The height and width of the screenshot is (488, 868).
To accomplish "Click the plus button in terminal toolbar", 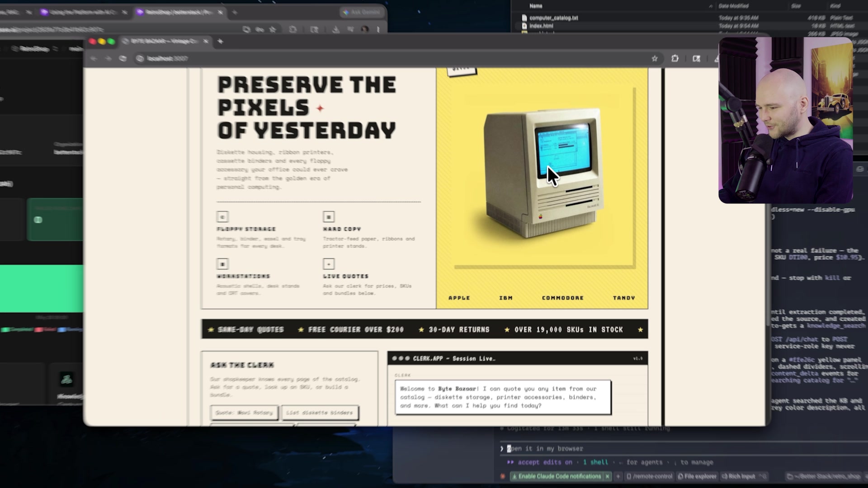I will click(x=618, y=476).
